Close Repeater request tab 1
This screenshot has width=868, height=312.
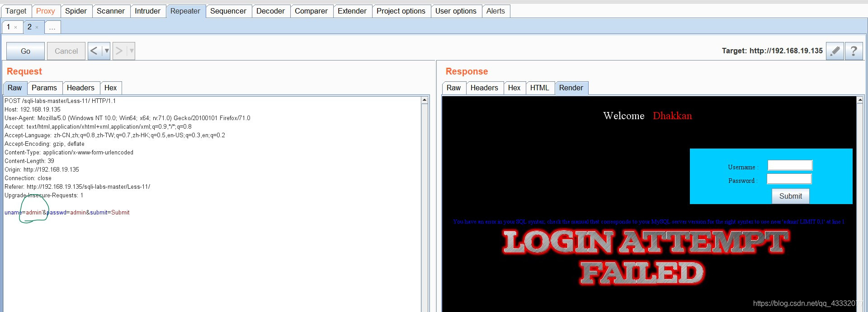[x=16, y=28]
